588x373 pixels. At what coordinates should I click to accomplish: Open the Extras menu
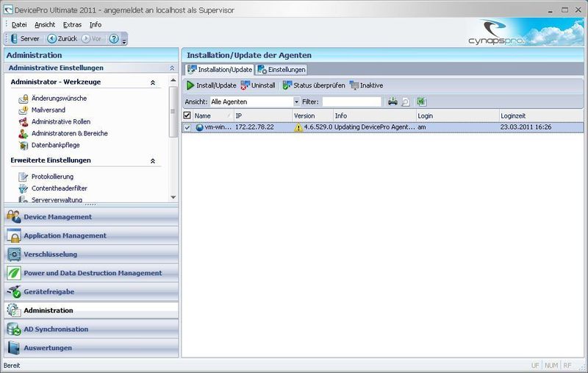click(x=72, y=25)
